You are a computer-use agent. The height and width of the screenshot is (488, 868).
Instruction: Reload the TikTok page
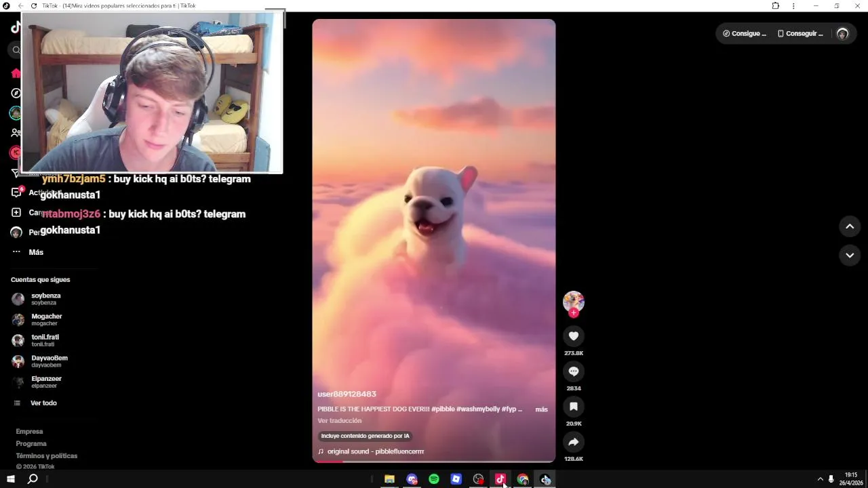pyautogui.click(x=33, y=5)
